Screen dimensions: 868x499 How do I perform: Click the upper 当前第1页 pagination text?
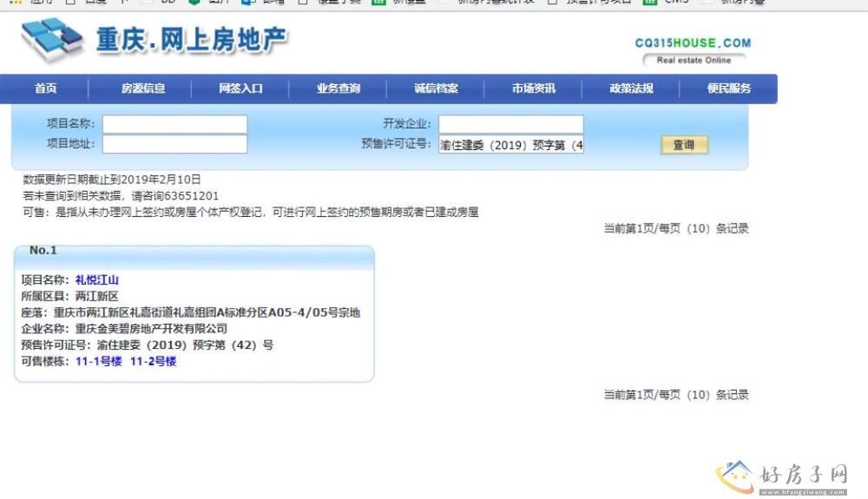[x=676, y=228]
